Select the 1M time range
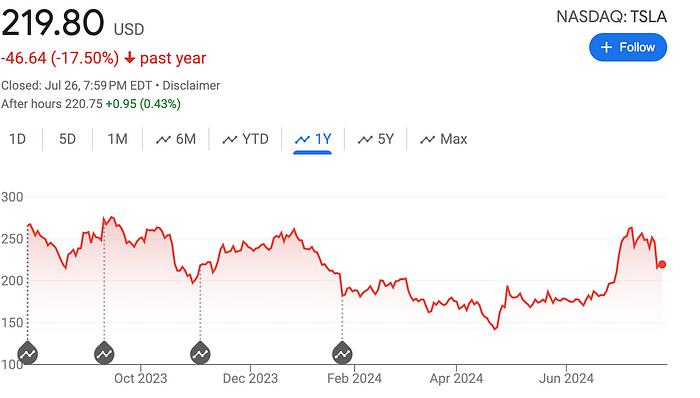700x398 pixels. [x=117, y=139]
